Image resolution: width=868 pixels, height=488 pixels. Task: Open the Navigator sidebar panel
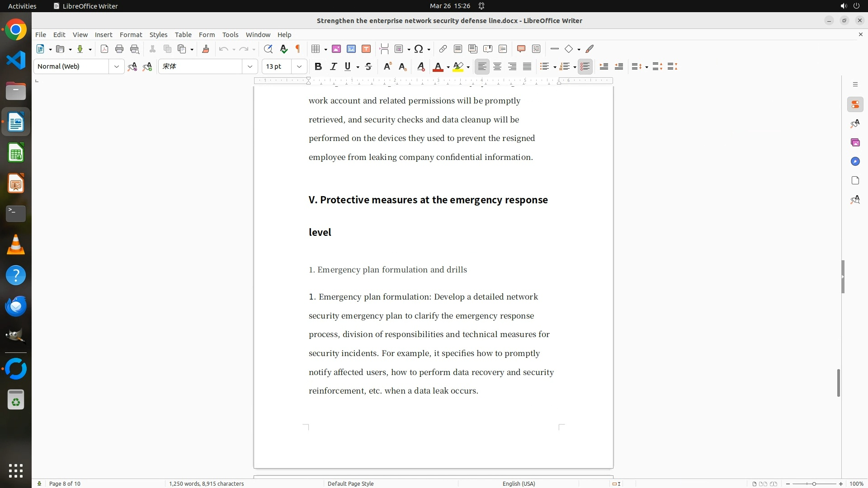[855, 161]
